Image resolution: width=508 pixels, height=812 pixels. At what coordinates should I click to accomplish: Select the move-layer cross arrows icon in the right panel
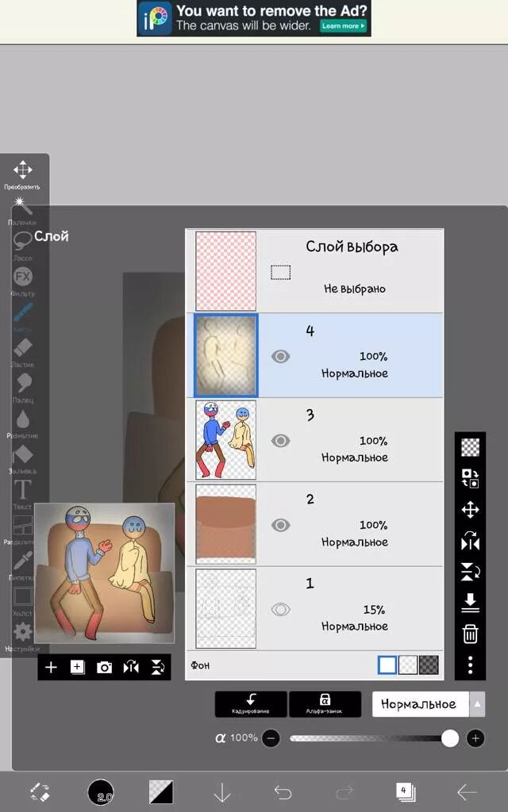[470, 510]
